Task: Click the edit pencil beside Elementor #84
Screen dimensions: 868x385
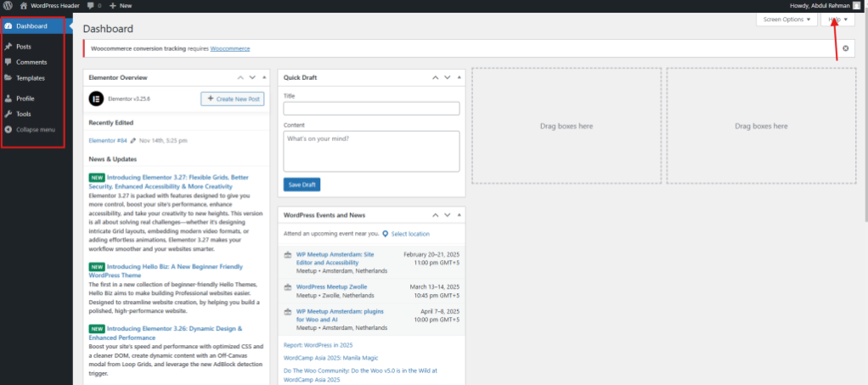Action: pos(132,141)
